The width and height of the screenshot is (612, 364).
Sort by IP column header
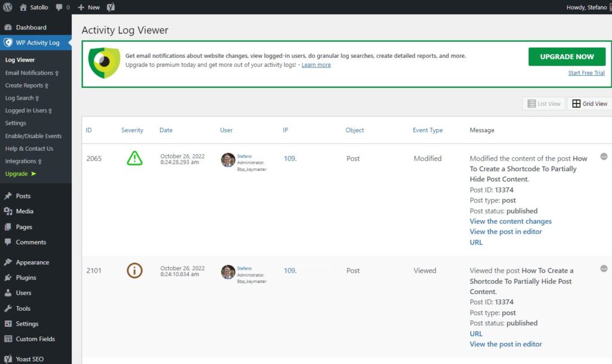(285, 130)
